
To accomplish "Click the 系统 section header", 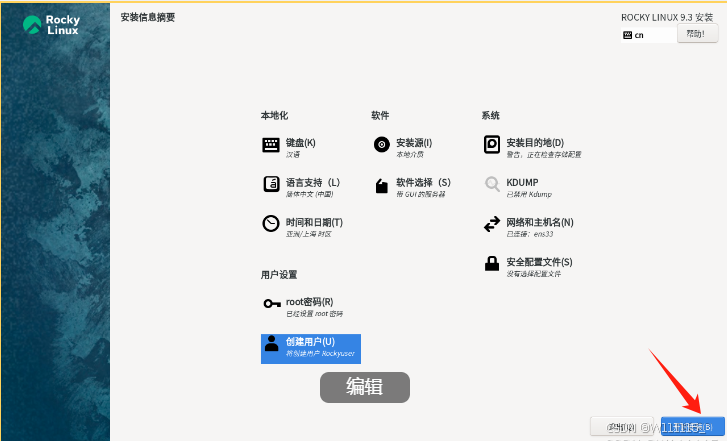I will point(491,115).
